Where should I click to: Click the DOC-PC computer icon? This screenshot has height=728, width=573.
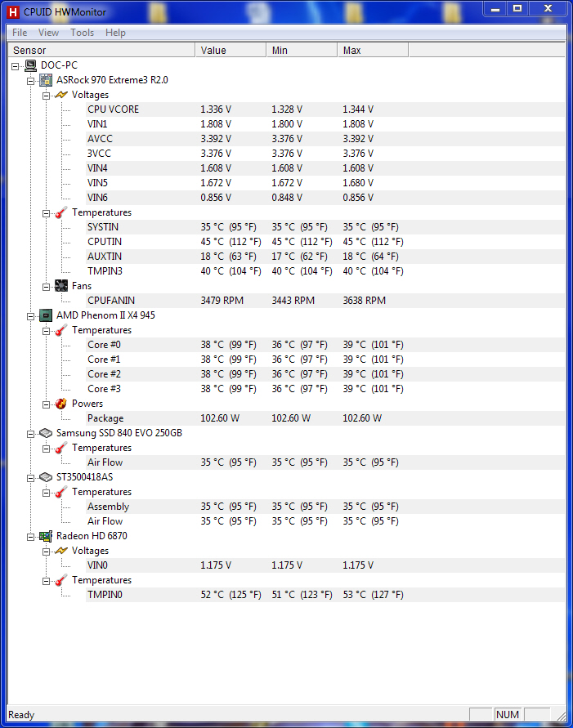point(30,65)
